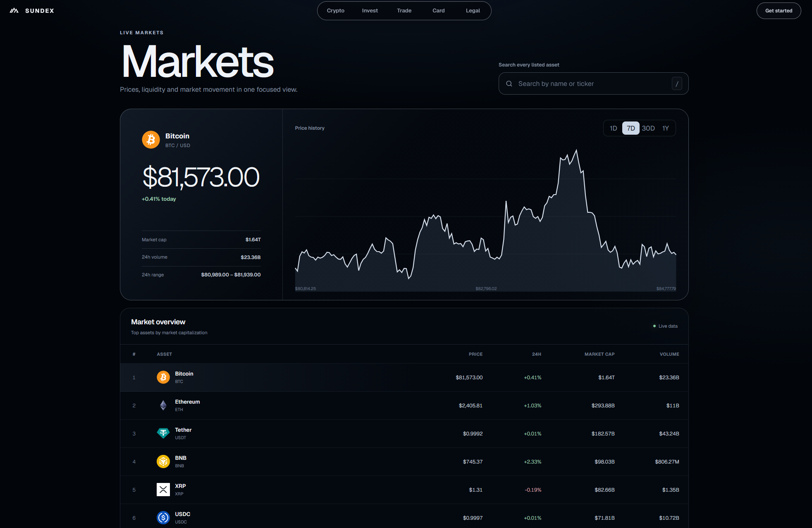Click Bitcoin coin icon in table row
The height and width of the screenshot is (528, 812).
coord(163,377)
